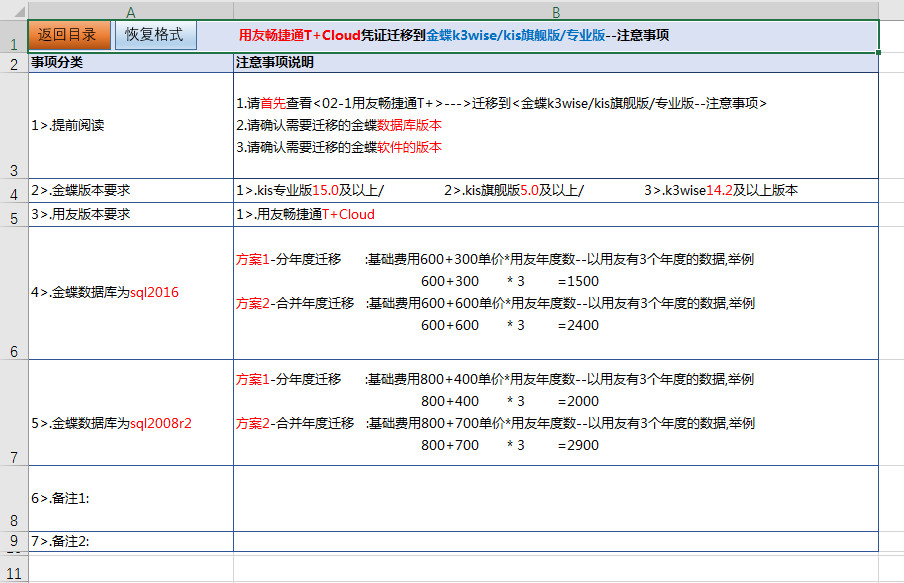Click the 返回目录 button
Viewport: 904px width, 583px height.
[x=68, y=35]
